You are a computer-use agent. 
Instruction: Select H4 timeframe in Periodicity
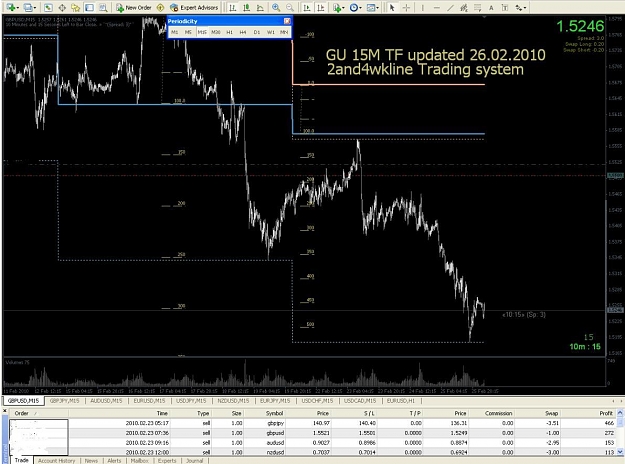[243, 32]
